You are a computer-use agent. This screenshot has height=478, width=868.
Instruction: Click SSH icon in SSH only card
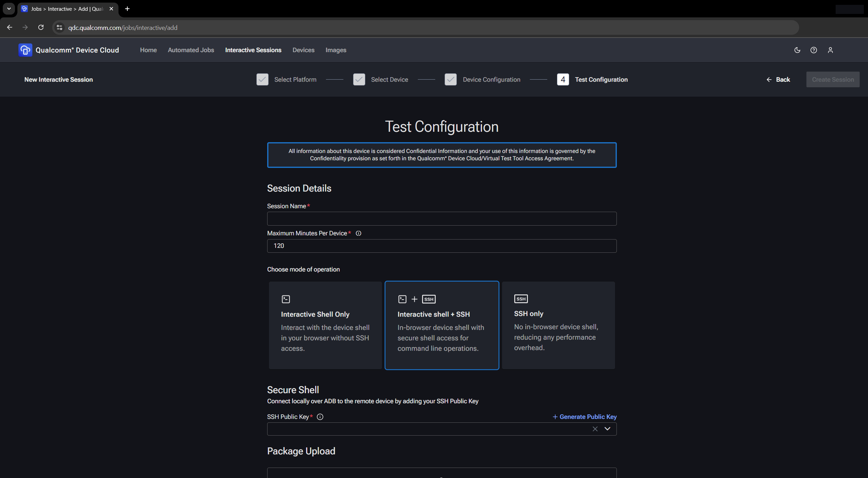521,299
